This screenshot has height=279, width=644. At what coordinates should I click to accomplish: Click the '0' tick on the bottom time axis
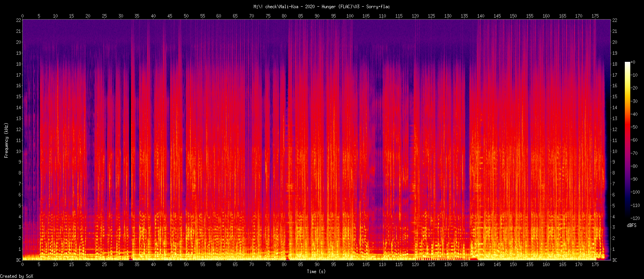coord(22,265)
